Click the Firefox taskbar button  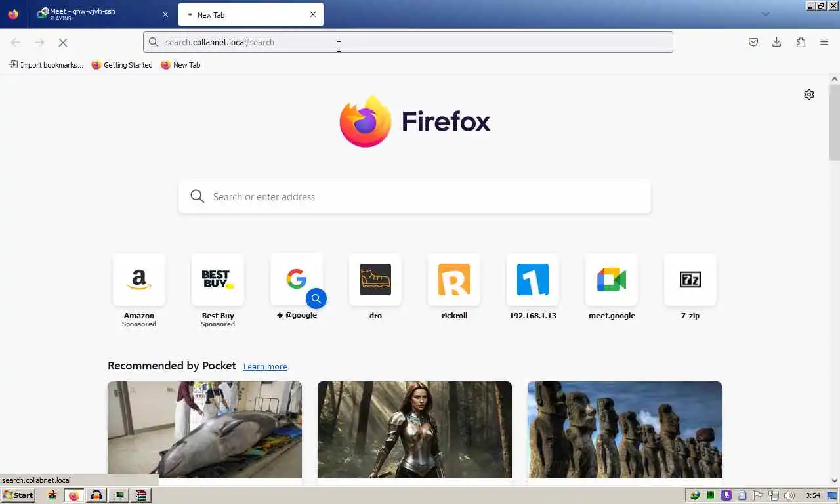[73, 495]
